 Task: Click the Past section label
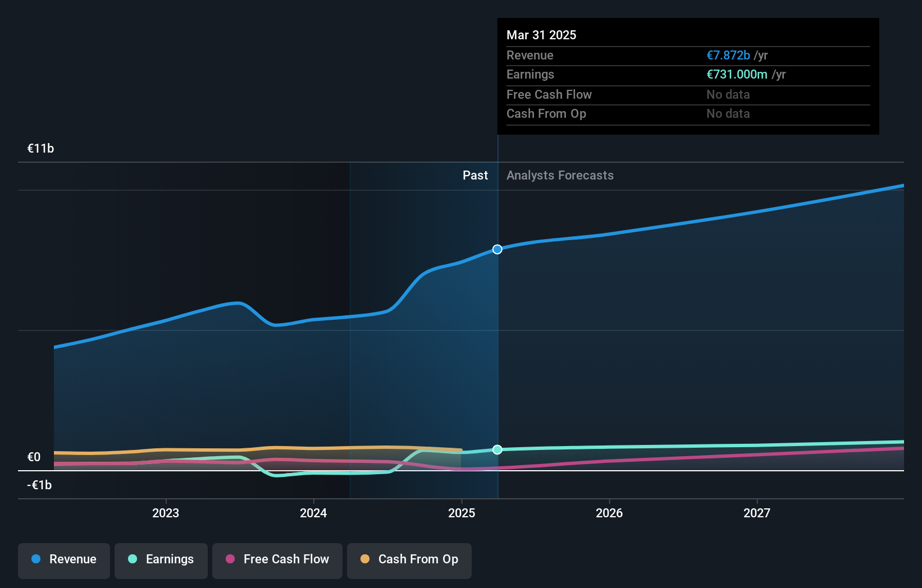click(x=475, y=175)
